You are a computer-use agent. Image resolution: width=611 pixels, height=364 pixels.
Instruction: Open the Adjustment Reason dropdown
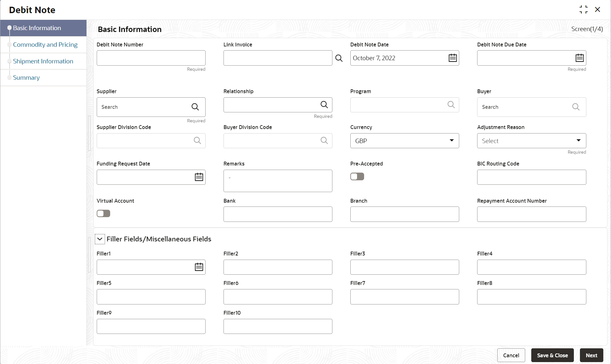(x=531, y=141)
